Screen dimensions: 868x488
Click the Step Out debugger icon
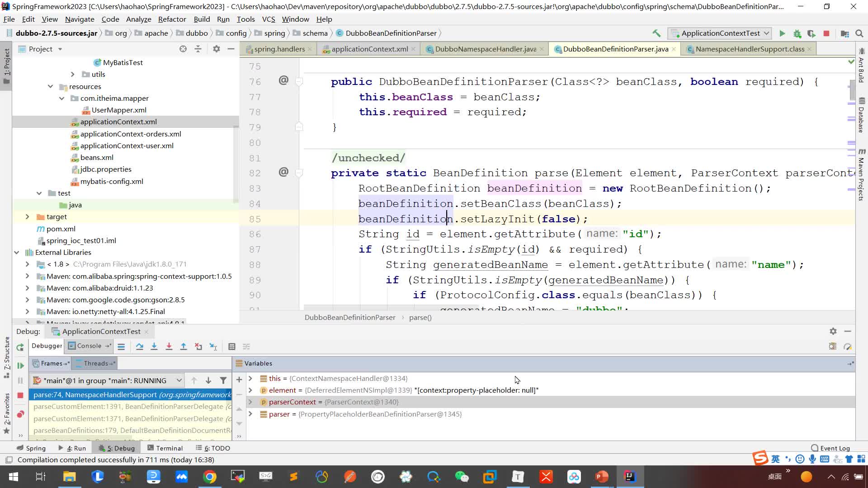184,347
